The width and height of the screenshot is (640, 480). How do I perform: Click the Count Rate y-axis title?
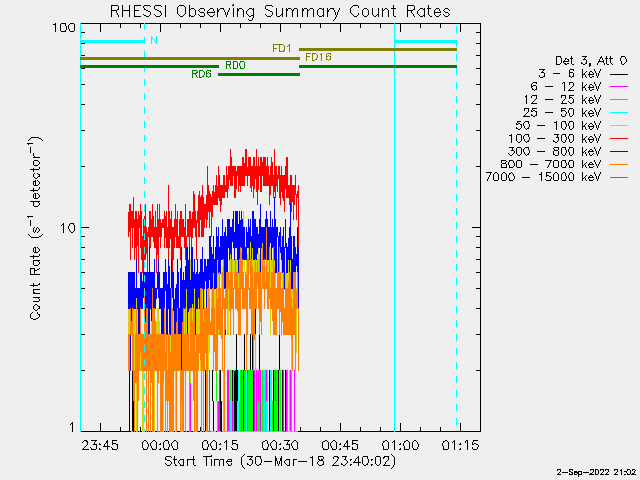point(36,228)
